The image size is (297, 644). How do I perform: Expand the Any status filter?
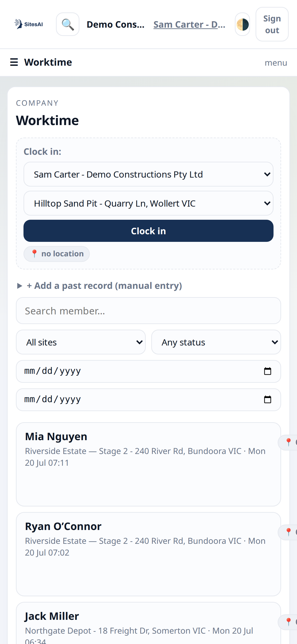216,342
